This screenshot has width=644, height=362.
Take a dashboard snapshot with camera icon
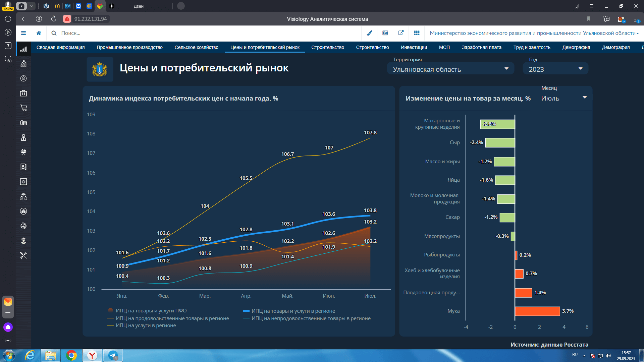385,33
